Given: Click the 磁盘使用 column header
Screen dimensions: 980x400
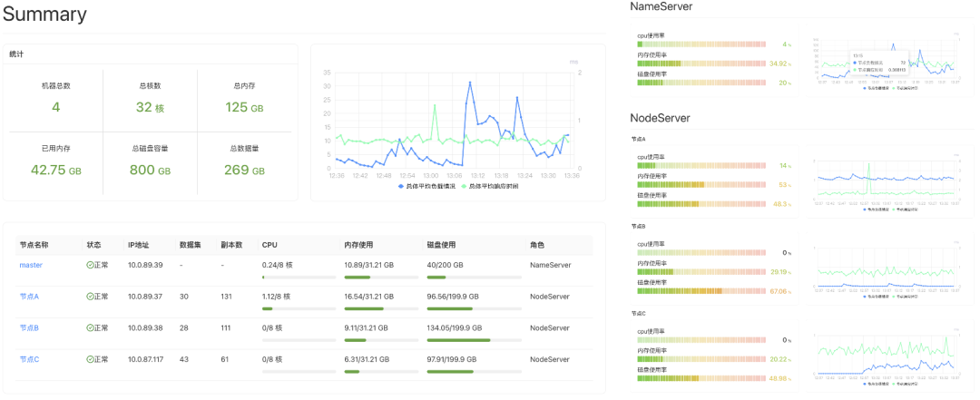Looking at the screenshot, I should (x=441, y=245).
